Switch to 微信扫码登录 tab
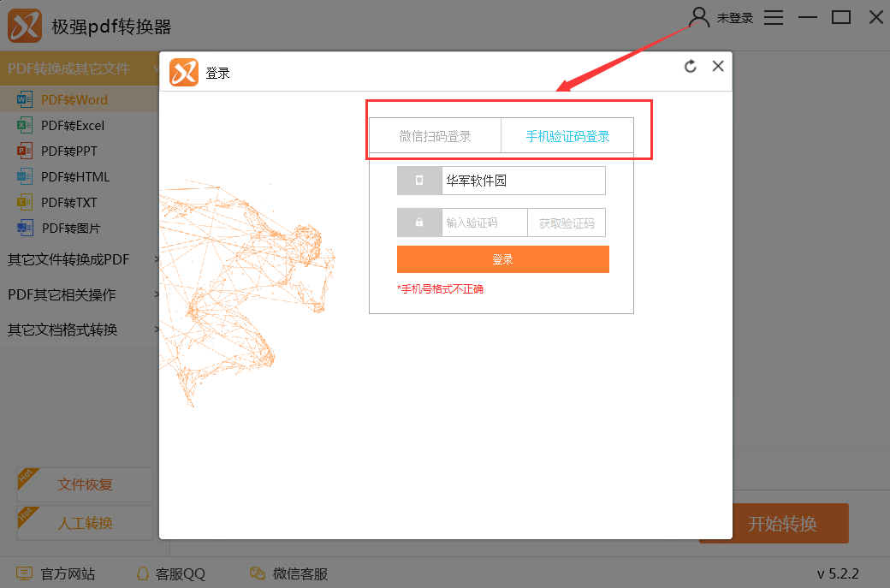The width and height of the screenshot is (890, 588). (435, 136)
